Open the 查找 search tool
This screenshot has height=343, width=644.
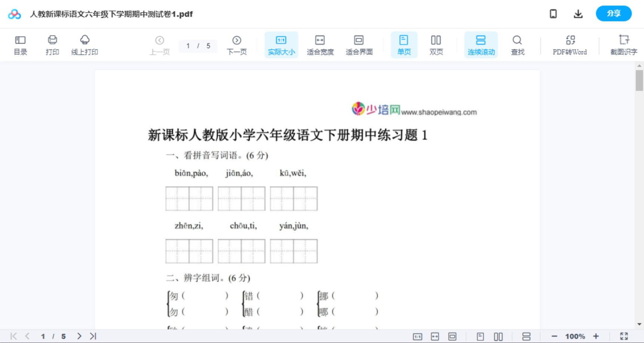(517, 45)
